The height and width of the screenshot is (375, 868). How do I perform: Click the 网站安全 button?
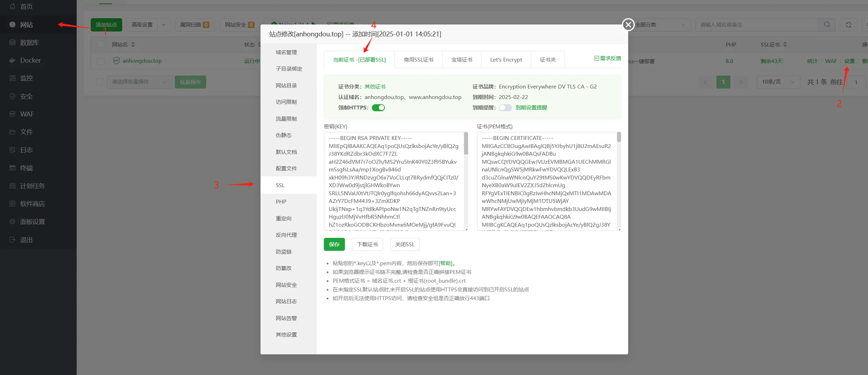[239, 25]
